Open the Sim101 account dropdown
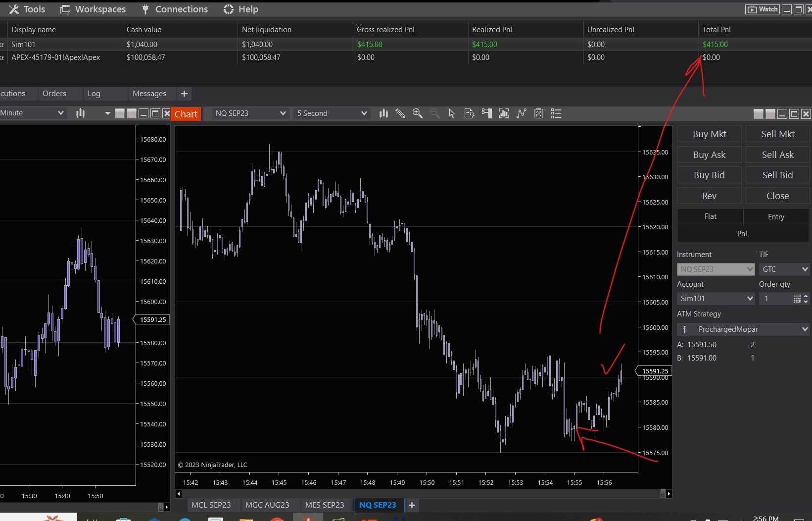The image size is (812, 521). coord(716,299)
